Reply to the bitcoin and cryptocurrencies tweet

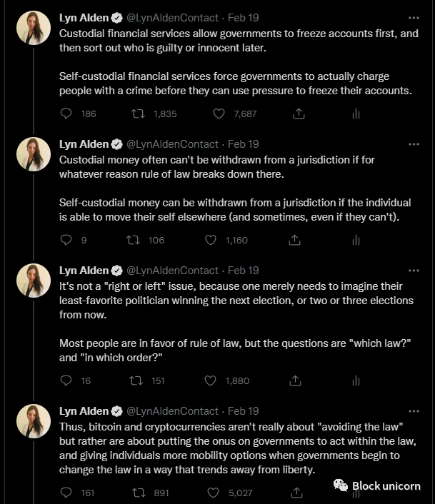[x=66, y=493]
